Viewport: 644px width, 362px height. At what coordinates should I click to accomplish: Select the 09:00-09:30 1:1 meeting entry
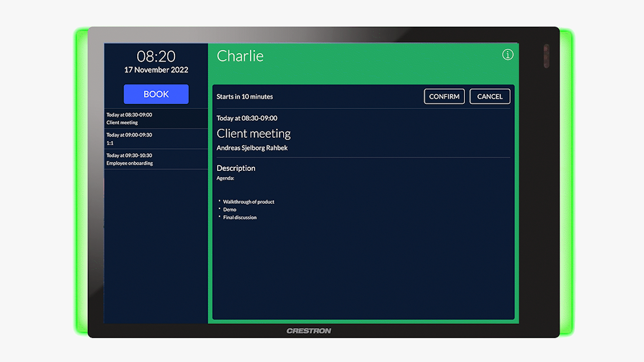[156, 139]
